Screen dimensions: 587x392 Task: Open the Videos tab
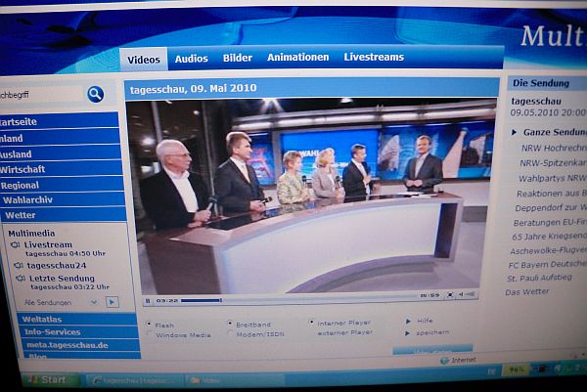(x=144, y=60)
